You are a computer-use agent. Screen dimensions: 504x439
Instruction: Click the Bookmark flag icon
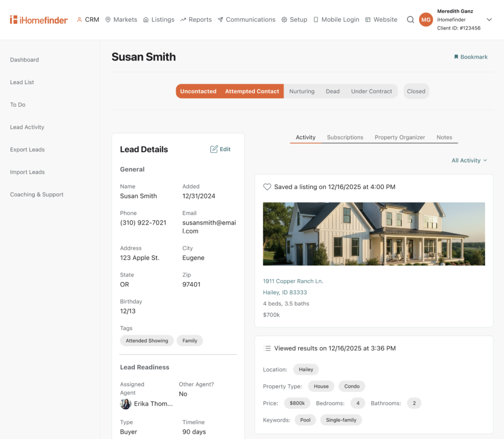pyautogui.click(x=456, y=57)
